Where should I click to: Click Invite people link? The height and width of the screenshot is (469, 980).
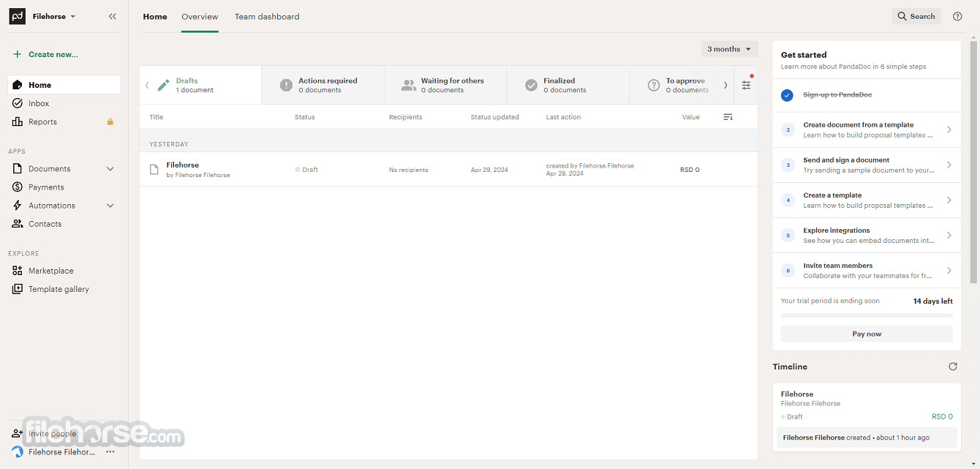(52, 434)
